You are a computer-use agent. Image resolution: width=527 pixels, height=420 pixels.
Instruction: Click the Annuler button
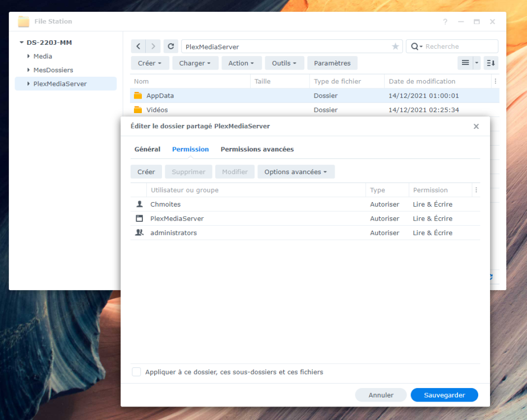click(381, 395)
